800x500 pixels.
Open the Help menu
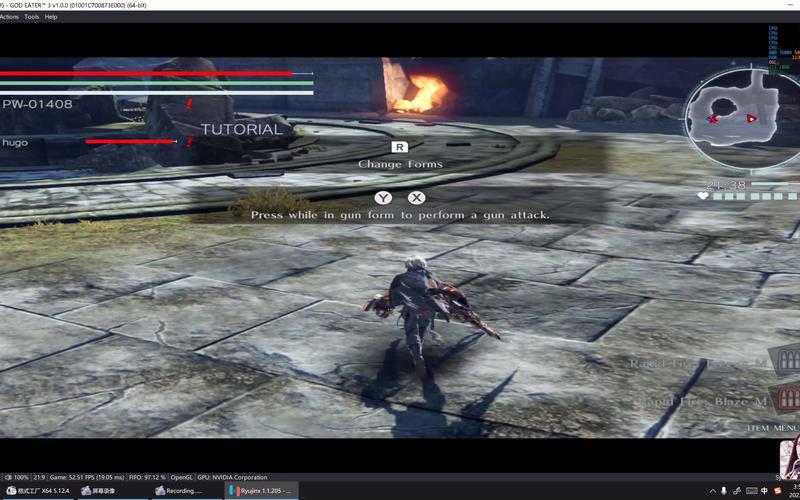(x=51, y=17)
